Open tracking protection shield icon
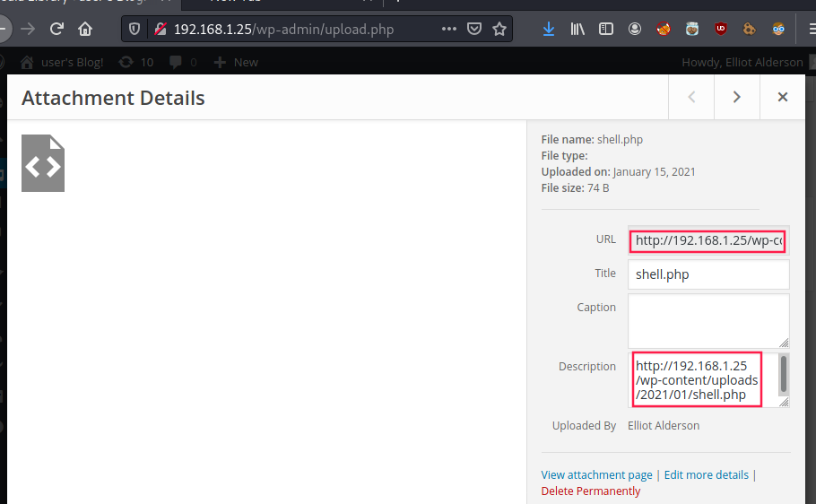The width and height of the screenshot is (816, 504). point(135,30)
